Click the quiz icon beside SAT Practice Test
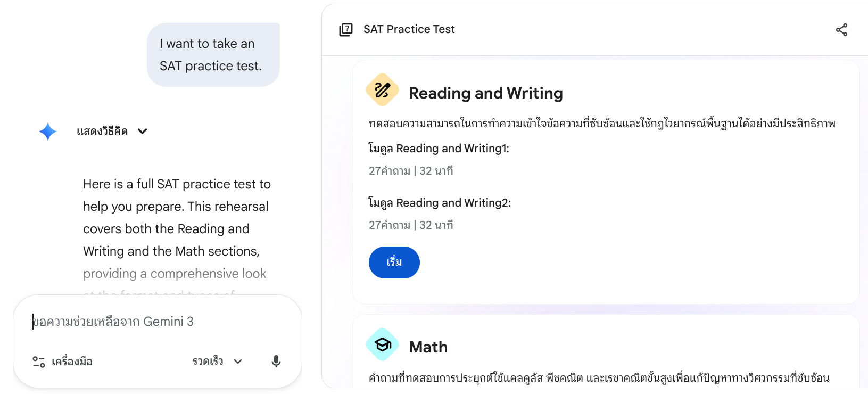Screen dimensions: 868x394 tap(346, 30)
